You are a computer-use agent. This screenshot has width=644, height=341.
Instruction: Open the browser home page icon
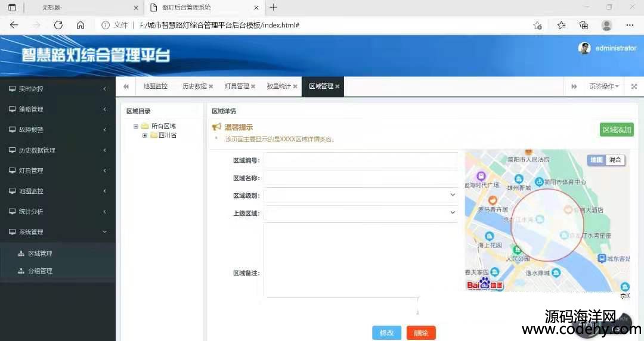80,25
